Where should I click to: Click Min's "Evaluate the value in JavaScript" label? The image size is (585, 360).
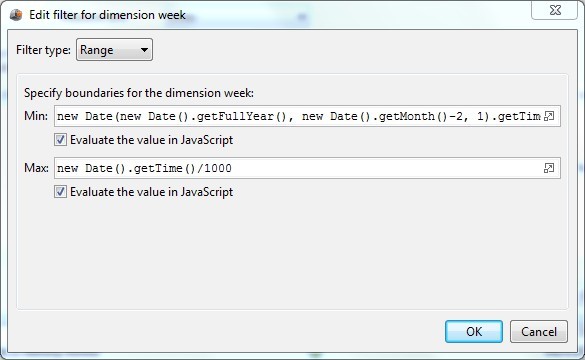point(151,140)
